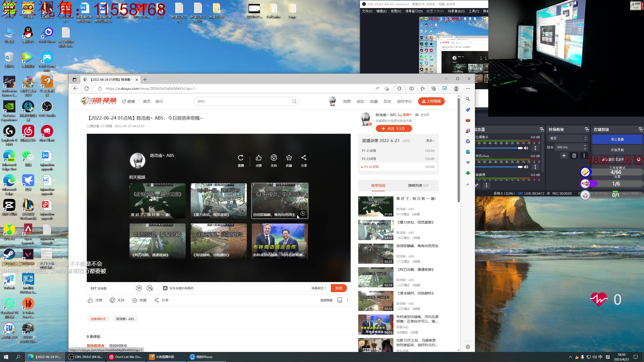Open danmaku settings icon with gear
The height and width of the screenshot is (362, 644).
[150, 288]
